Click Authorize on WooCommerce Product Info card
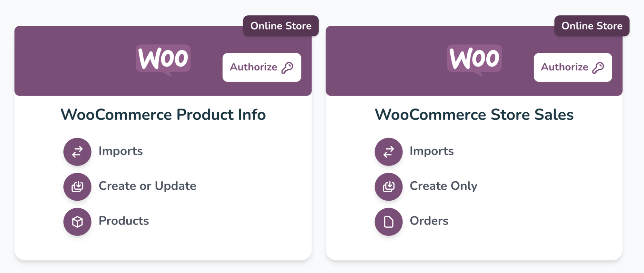 262,67
